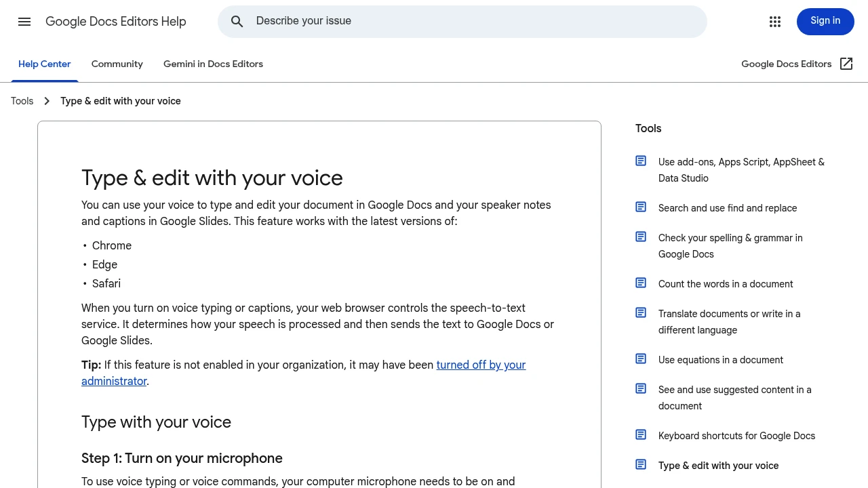Click the Google Docs Editors external-link icon

coord(846,64)
